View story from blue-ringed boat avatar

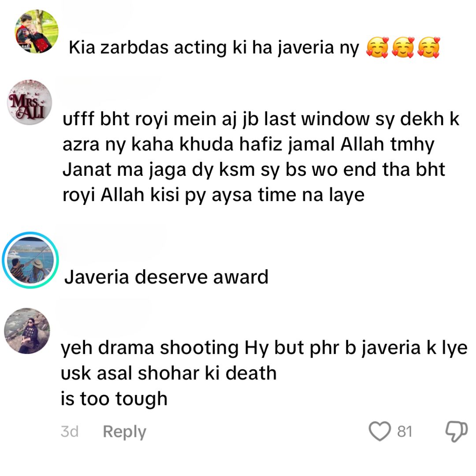point(30,260)
